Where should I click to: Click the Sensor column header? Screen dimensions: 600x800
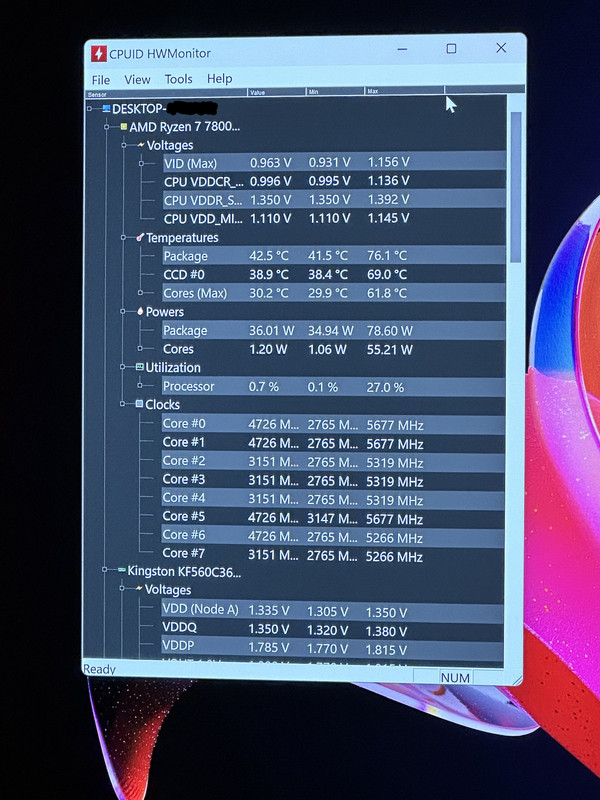(x=166, y=94)
